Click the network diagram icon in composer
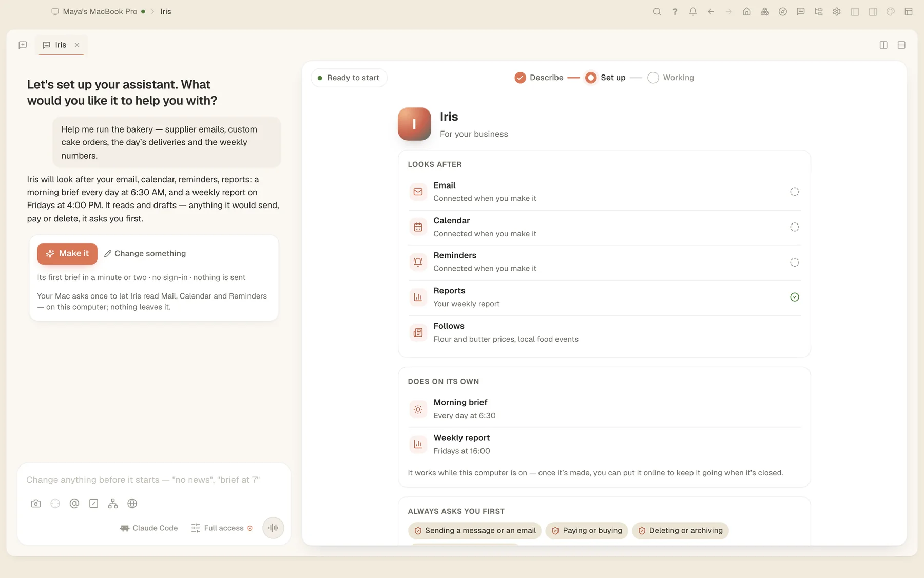 (113, 504)
